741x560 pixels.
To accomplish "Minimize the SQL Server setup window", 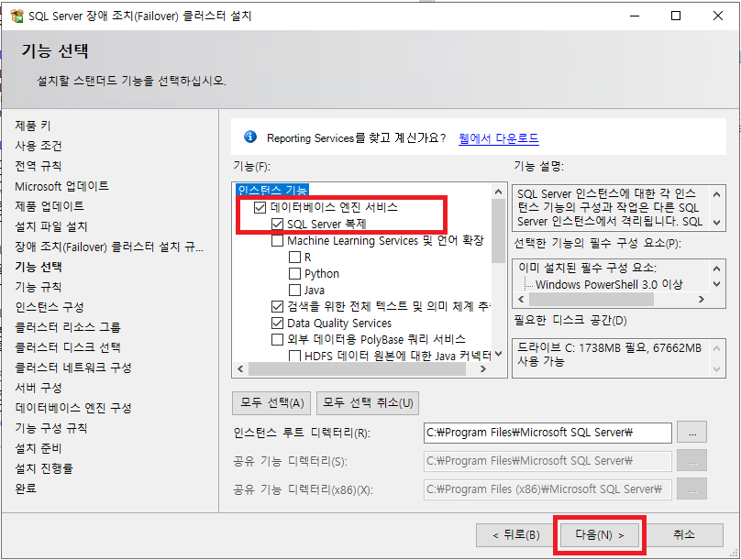I will tap(635, 16).
